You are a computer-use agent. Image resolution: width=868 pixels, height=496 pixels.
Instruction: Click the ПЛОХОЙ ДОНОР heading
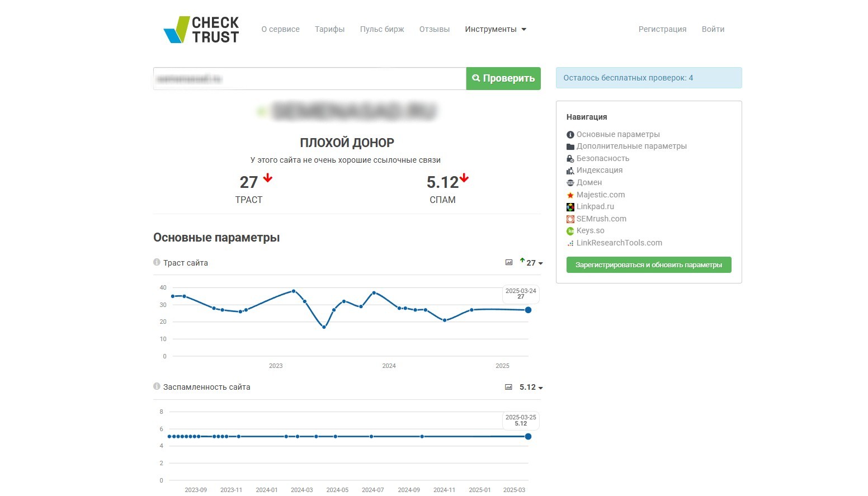[x=347, y=143]
